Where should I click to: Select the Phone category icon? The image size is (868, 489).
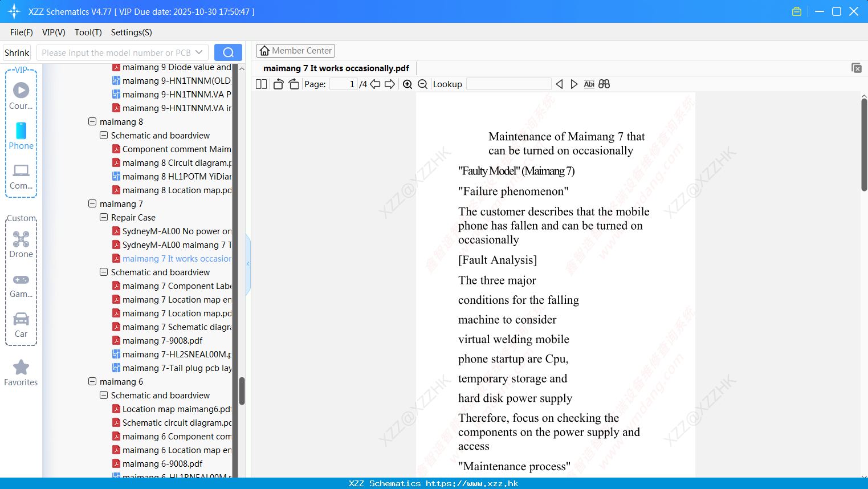[21, 136]
